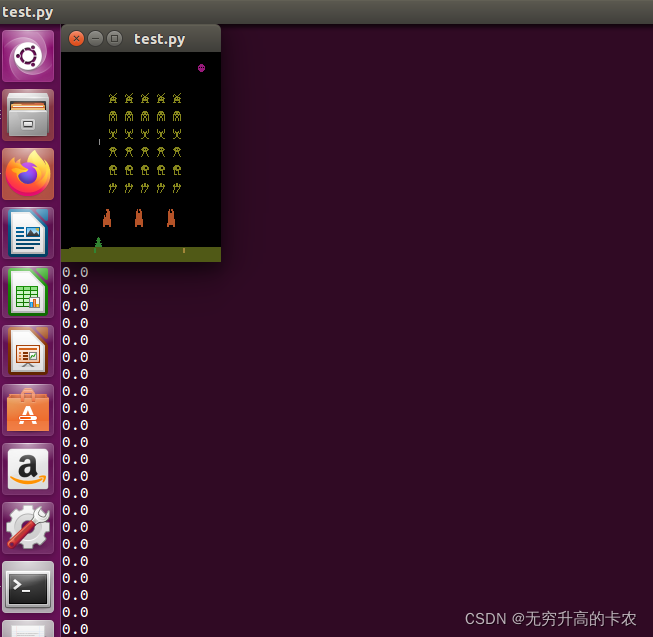Launch Ubuntu Software Center icon

(x=28, y=410)
